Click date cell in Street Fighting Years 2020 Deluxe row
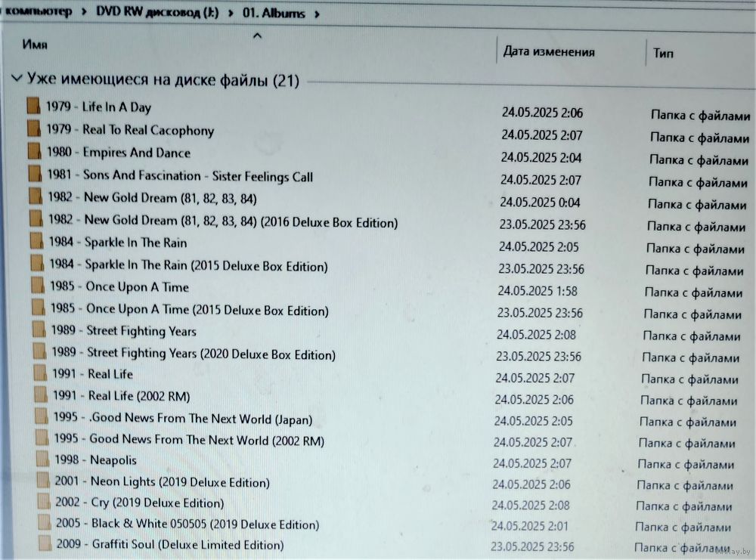Viewport: 756px width, 560px height. click(538, 357)
